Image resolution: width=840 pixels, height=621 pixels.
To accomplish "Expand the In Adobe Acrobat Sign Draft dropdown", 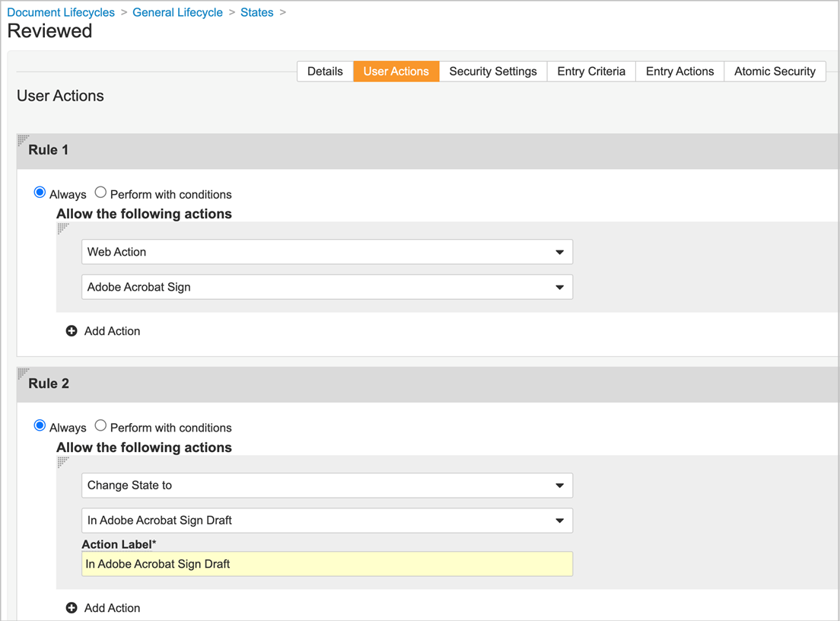I will point(326,521).
